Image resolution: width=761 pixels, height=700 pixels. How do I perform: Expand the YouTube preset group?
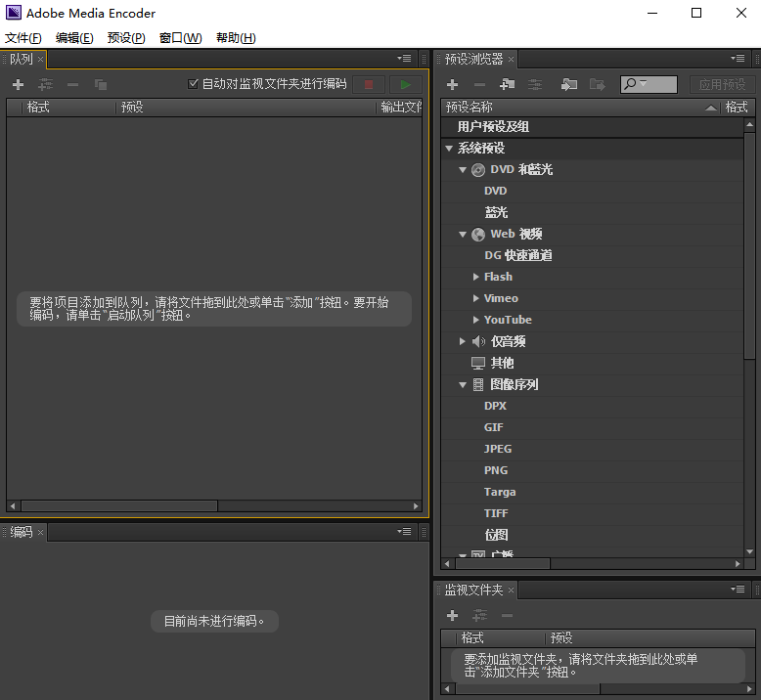click(x=475, y=320)
